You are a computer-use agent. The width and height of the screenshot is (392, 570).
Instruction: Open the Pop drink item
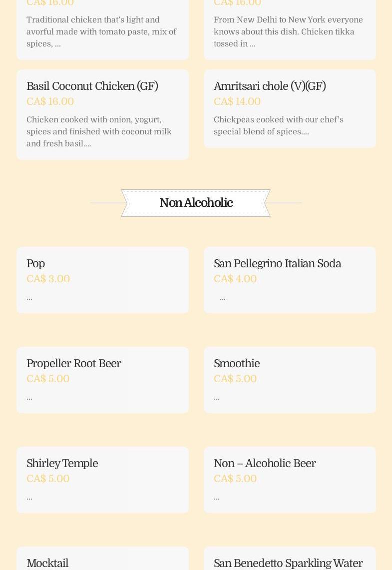click(35, 264)
